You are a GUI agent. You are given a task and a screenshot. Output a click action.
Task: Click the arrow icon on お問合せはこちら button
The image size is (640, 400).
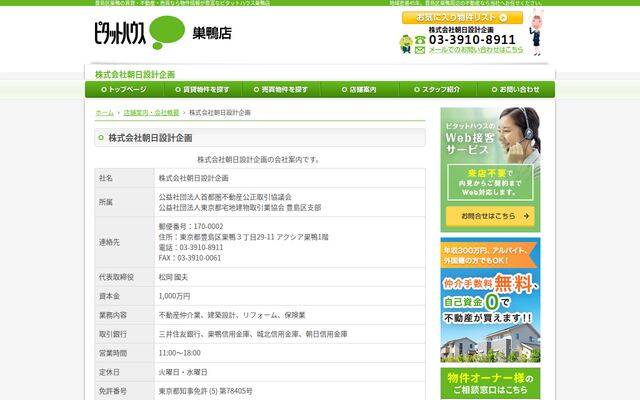pos(526,216)
